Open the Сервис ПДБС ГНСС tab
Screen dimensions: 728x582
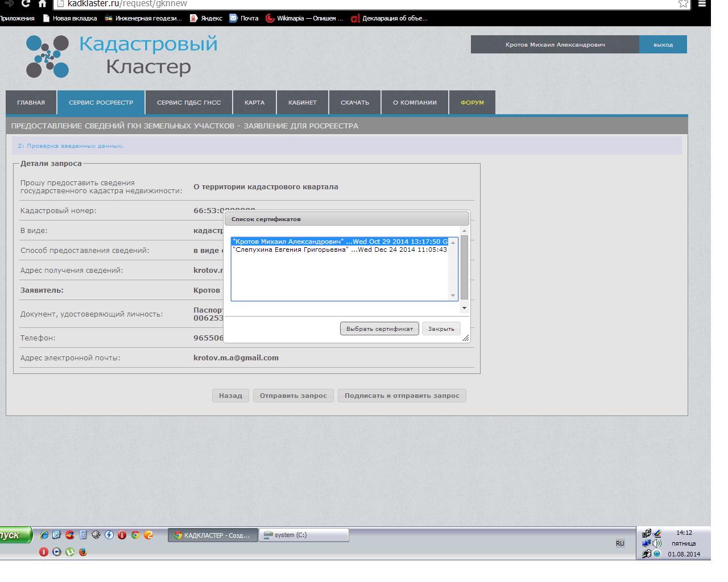pyautogui.click(x=189, y=103)
